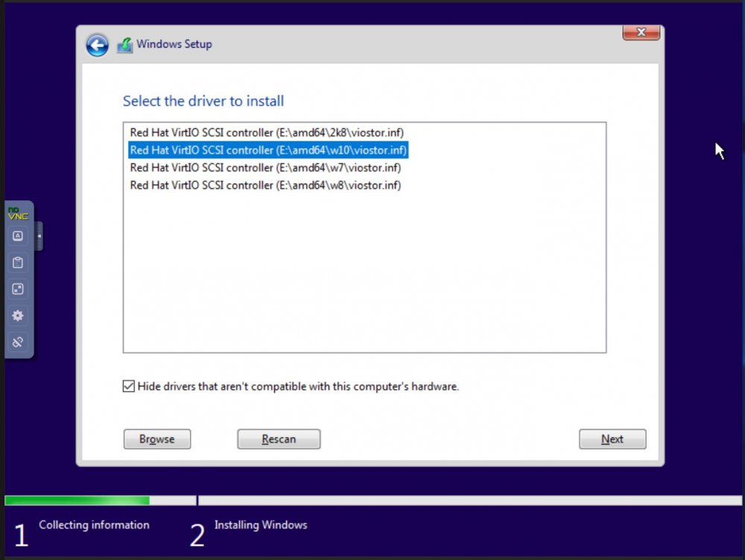Close the Windows Setup dialog

click(641, 32)
